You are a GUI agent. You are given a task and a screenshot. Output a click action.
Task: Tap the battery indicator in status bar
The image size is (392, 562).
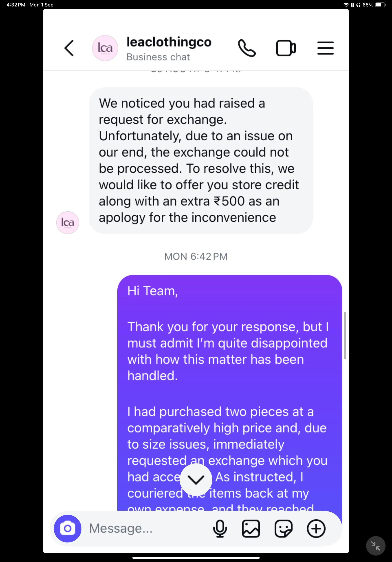coord(380,5)
